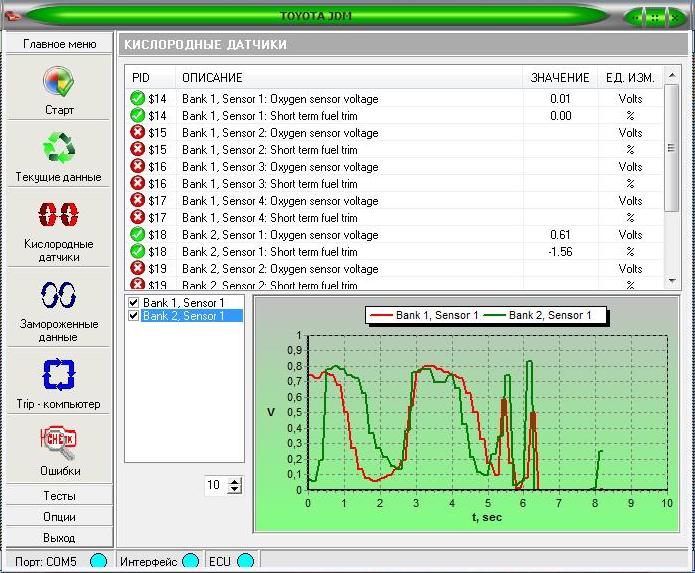Uncheck the Bank 1, Sensor 1 checkbox

[134, 303]
